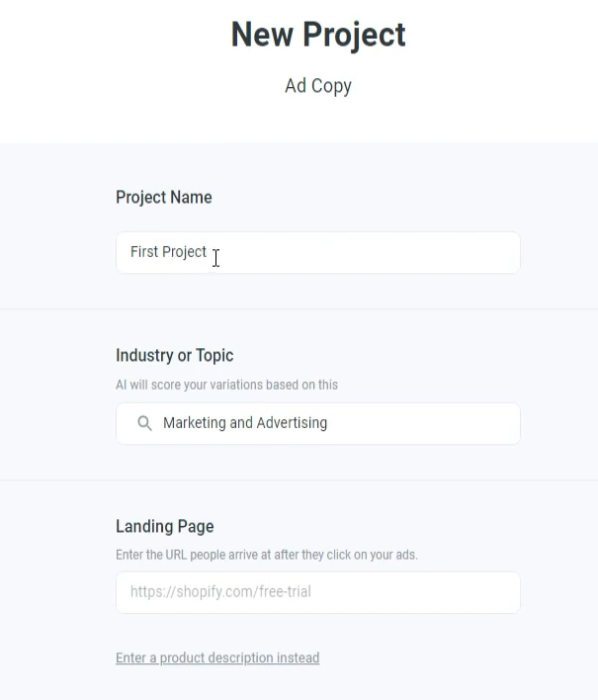The image size is (598, 700).
Task: Click the 'Ad Copy' subtitle
Action: tap(317, 86)
